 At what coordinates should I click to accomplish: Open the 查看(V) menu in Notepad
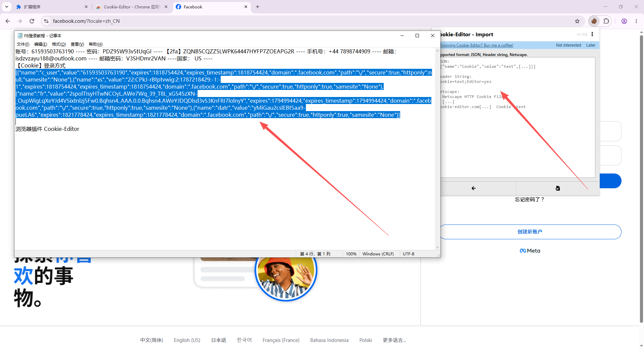click(x=77, y=44)
